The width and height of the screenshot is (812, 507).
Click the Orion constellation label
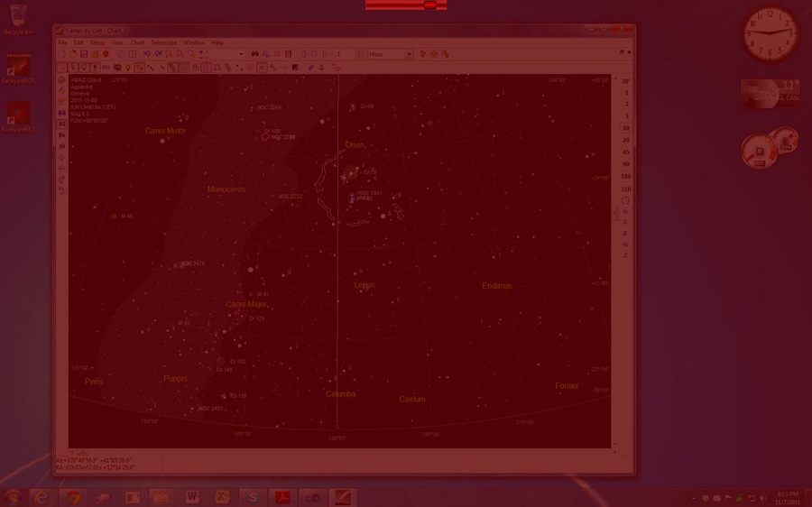[355, 145]
